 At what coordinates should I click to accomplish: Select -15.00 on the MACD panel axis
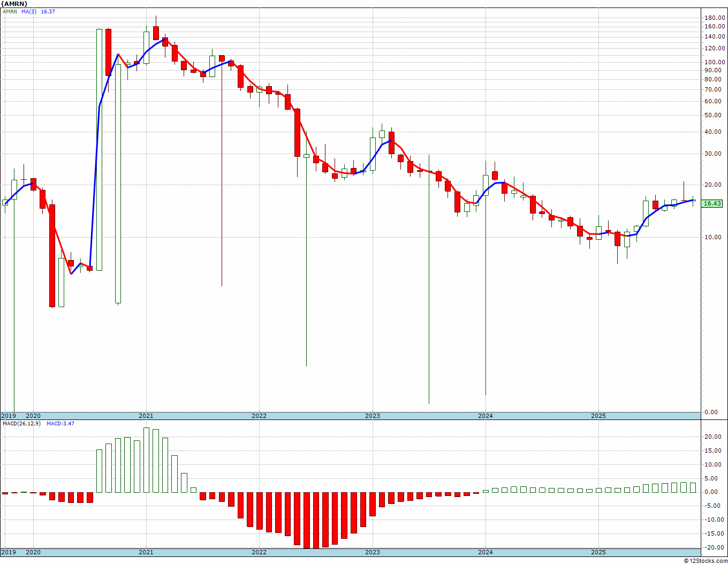pos(715,534)
